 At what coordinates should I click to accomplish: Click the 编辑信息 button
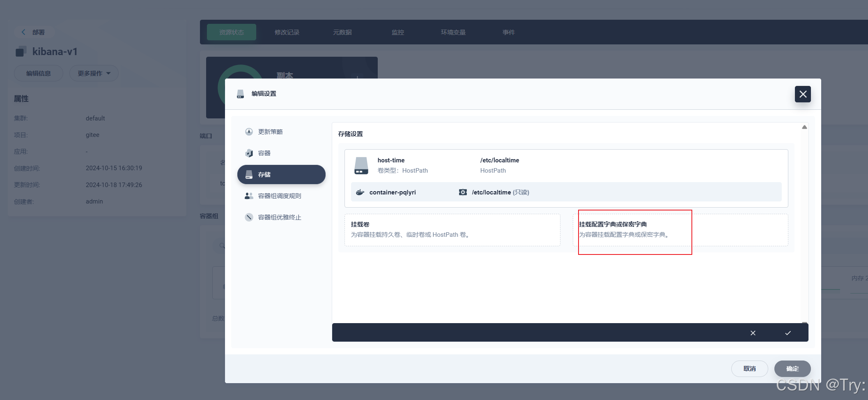point(39,73)
